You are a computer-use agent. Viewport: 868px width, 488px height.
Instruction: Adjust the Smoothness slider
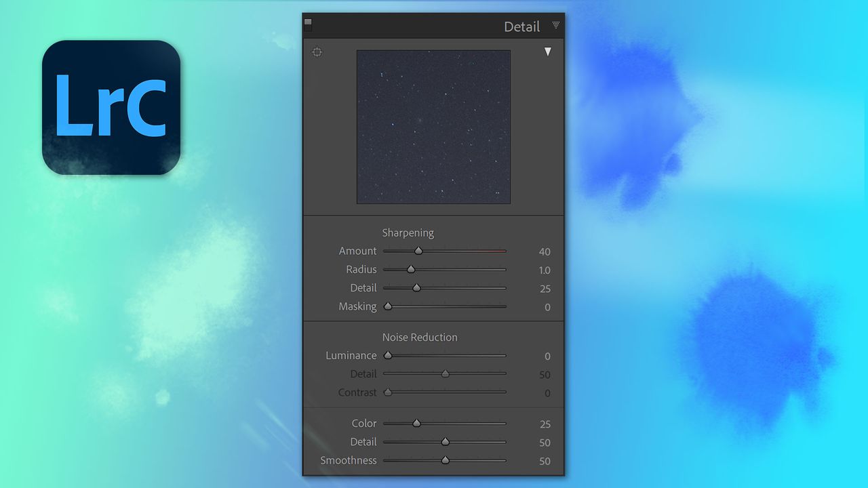(445, 460)
